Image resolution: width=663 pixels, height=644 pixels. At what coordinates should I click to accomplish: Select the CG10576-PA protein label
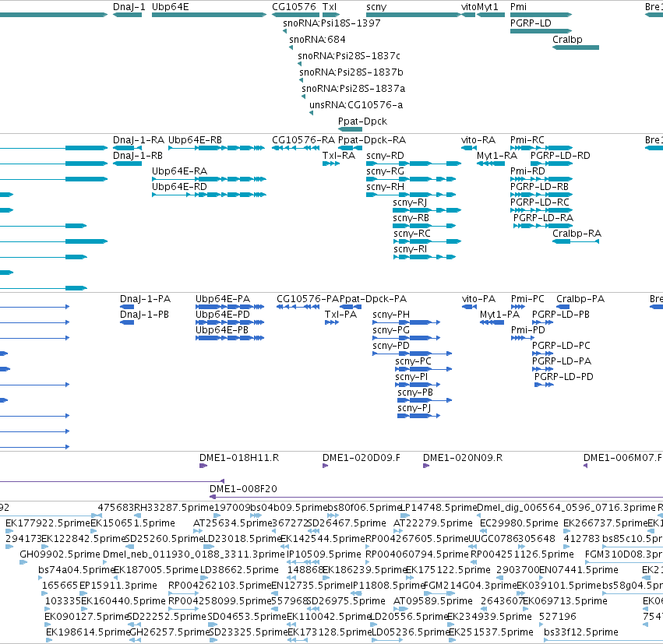coord(308,299)
